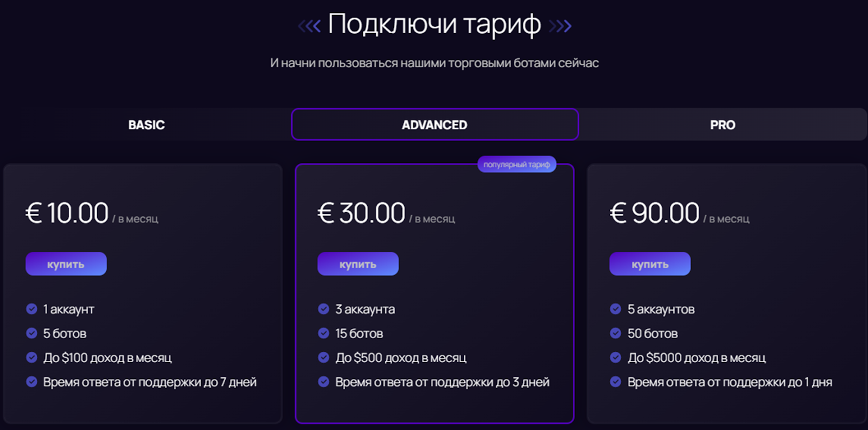
Task: Click the checkmark for 'До $100 доход в месяц'
Action: coord(32,357)
